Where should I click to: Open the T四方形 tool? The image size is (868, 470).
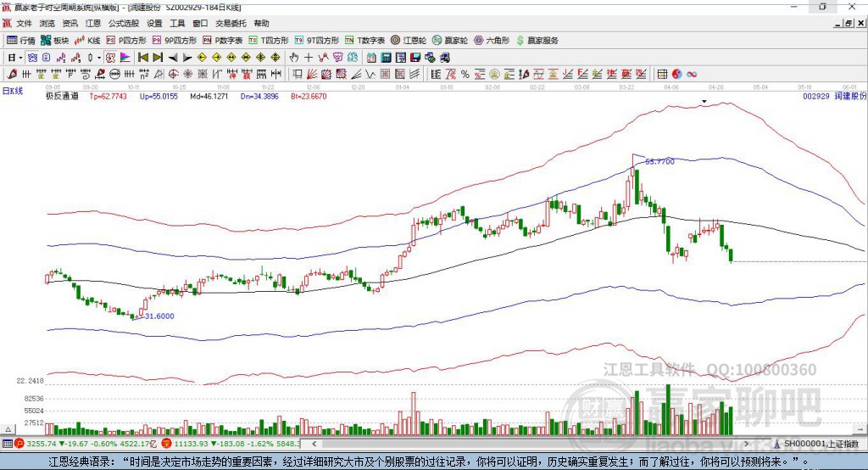point(269,41)
